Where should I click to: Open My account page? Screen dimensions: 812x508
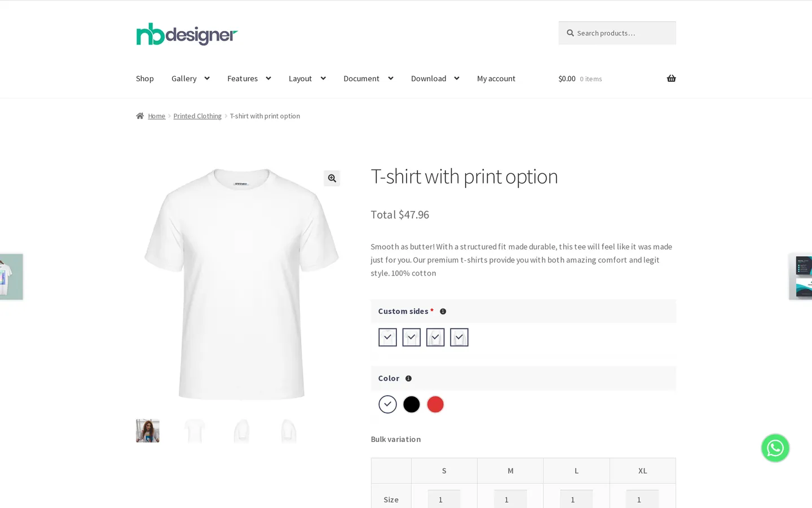496,78
